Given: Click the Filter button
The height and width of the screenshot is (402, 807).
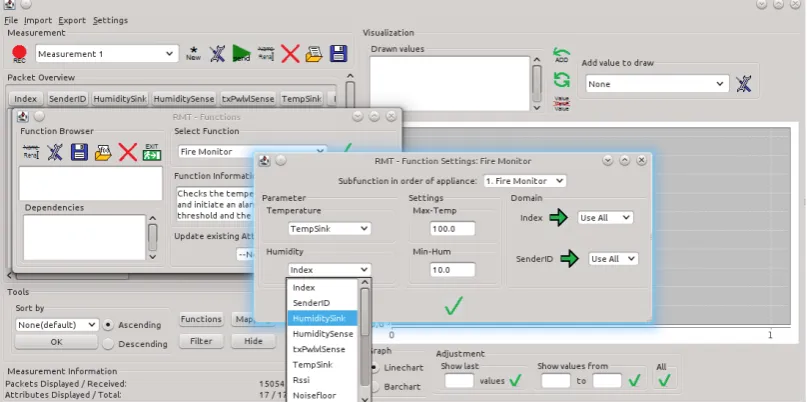Looking at the screenshot, I should pos(201,341).
